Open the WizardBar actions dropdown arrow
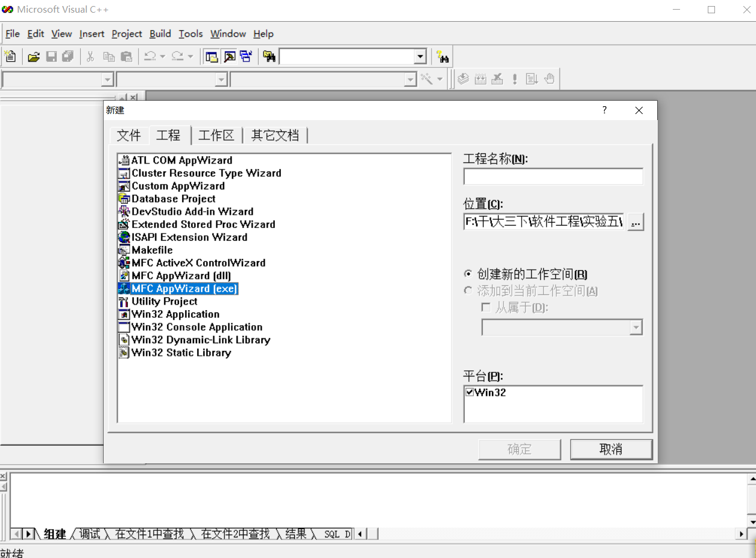This screenshot has width=756, height=558. pos(439,79)
